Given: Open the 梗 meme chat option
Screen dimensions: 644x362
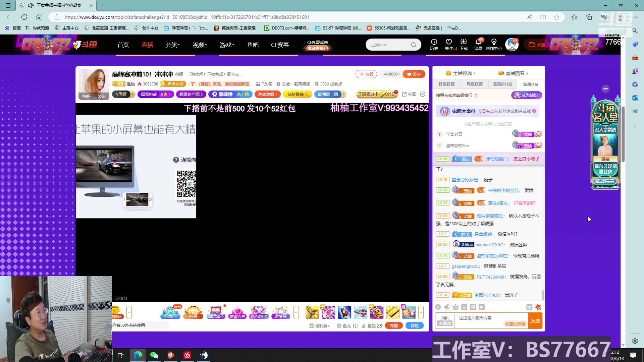Looking at the screenshot, I should (x=473, y=307).
